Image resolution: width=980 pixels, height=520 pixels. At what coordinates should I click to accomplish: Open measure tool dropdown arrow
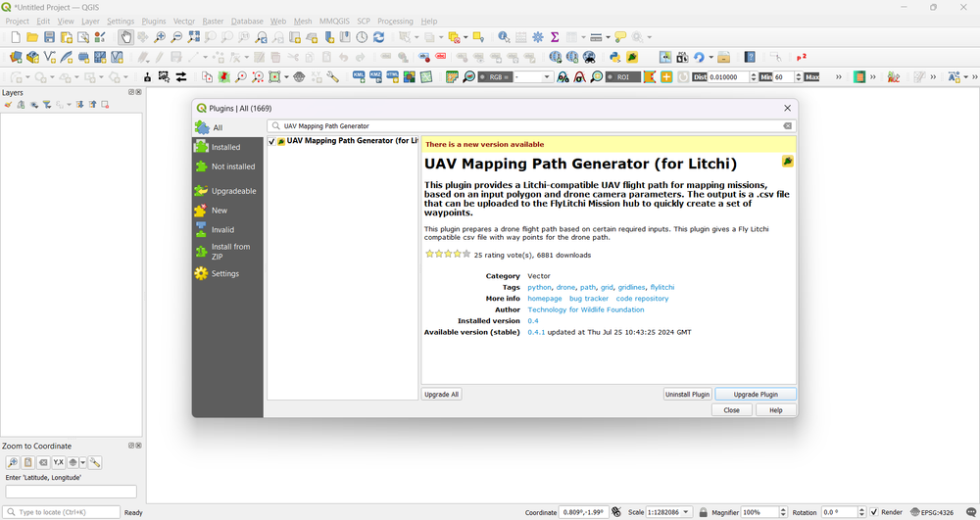tap(609, 37)
